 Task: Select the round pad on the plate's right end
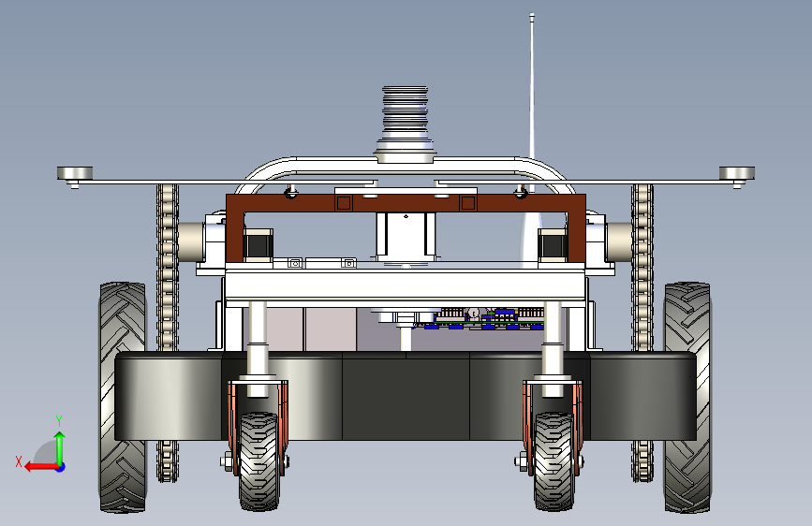coord(737,173)
